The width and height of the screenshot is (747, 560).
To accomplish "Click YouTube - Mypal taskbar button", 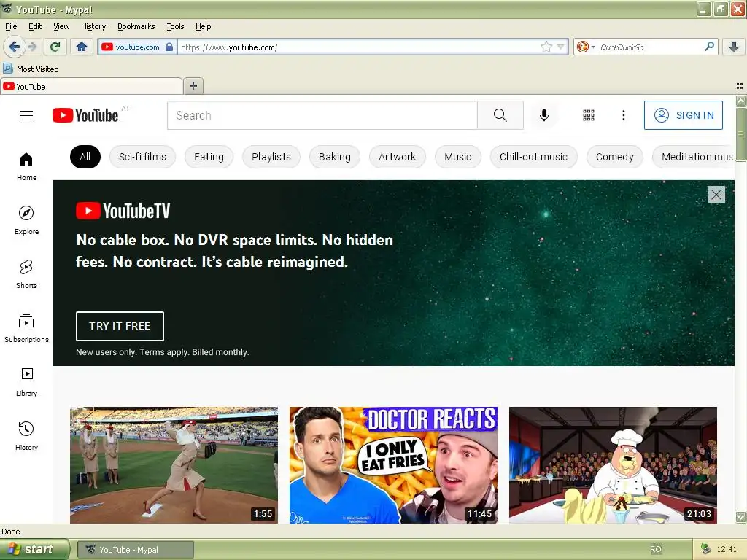I will pyautogui.click(x=136, y=550).
